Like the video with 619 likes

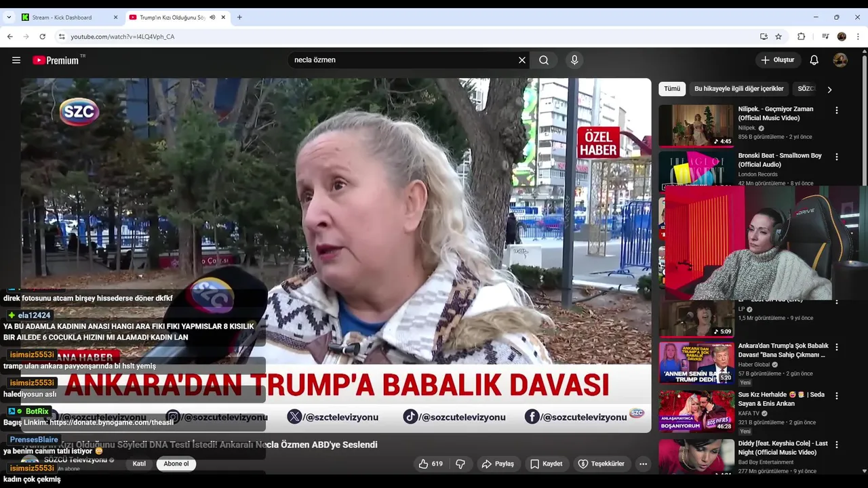point(431,464)
